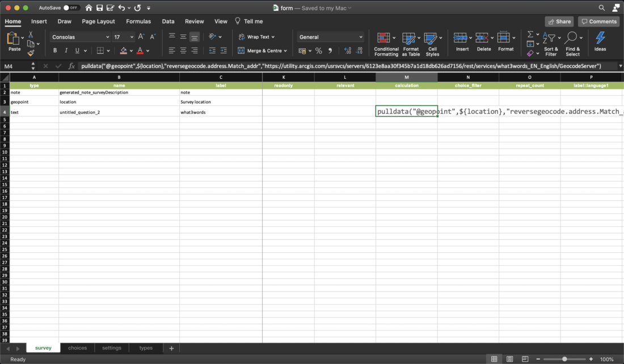Open the Insert ribbon tab
This screenshot has height=364, width=624.
click(x=39, y=22)
